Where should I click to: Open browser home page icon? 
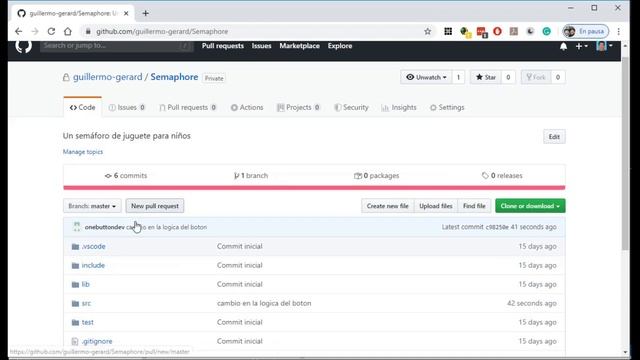tap(68, 31)
